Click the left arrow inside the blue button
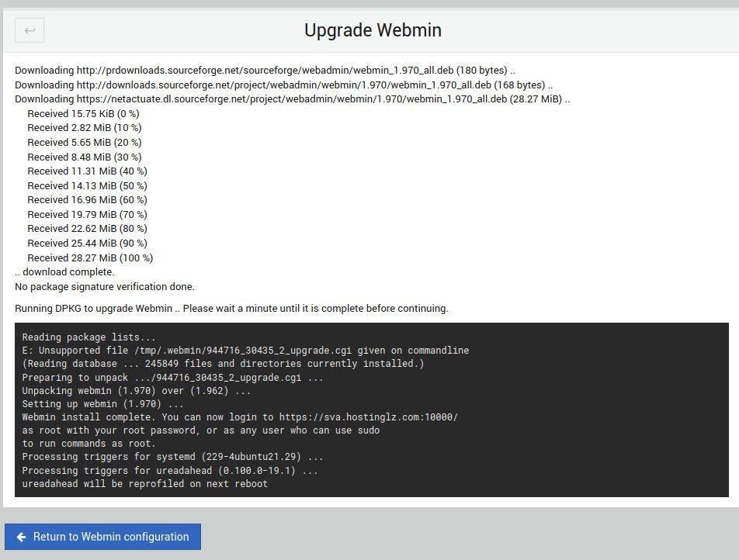Image resolution: width=739 pixels, height=560 pixels. [21, 537]
